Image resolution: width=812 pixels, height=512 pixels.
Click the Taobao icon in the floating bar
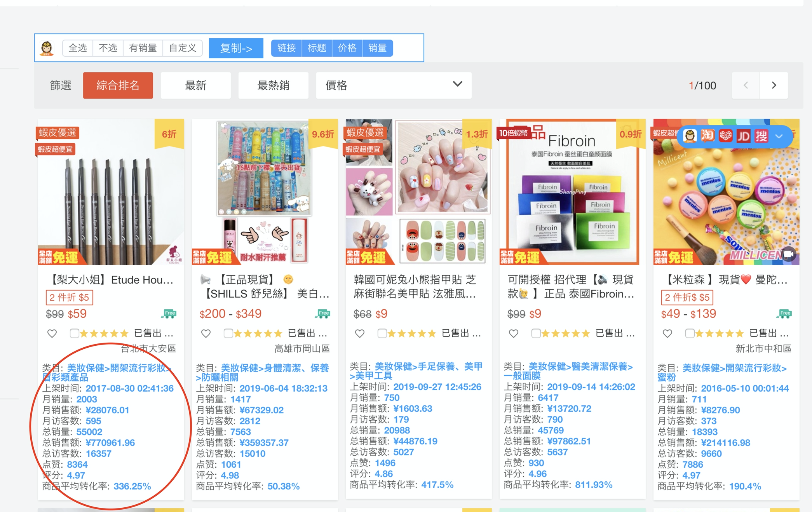coord(707,136)
